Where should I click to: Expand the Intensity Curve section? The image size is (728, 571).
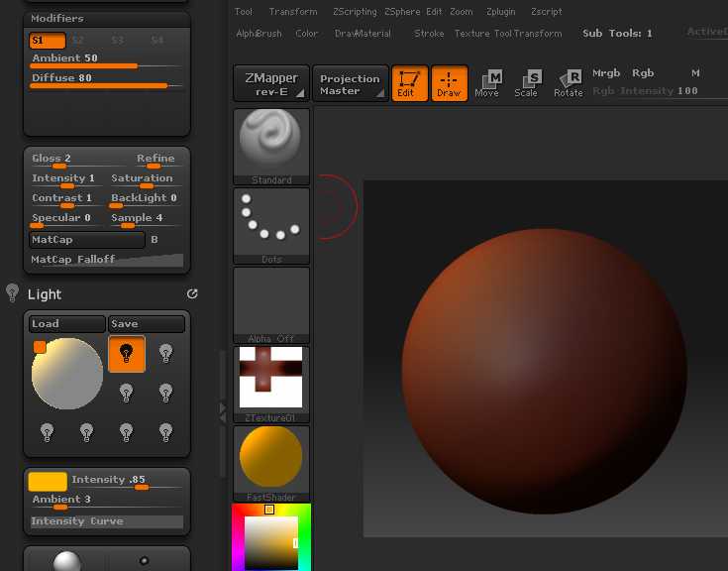click(x=106, y=521)
